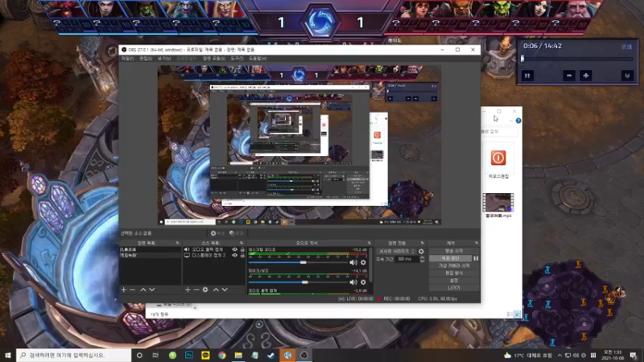Add a new source with the plus icon
The height and width of the screenshot is (362, 644).
click(x=188, y=290)
